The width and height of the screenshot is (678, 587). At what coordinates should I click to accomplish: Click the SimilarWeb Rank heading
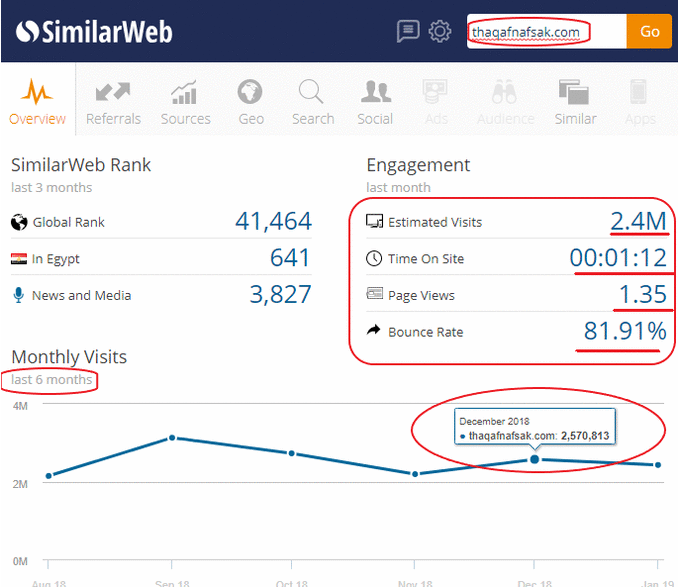click(x=81, y=165)
